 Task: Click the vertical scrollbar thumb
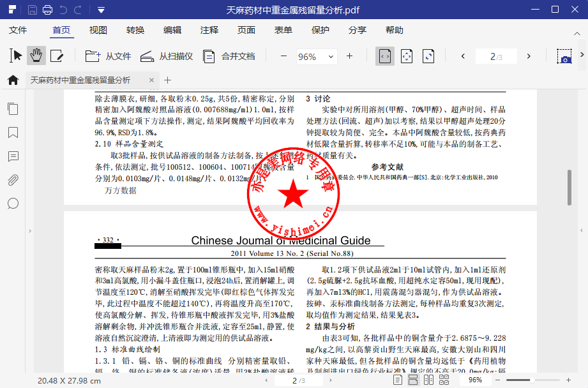click(x=569, y=188)
